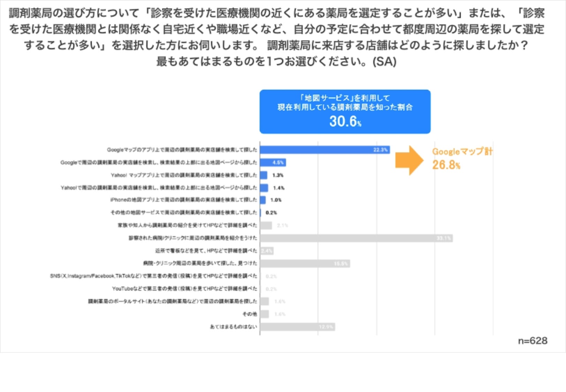The width and height of the screenshot is (566, 392).
Task: Click the Yahoo! マップアプリ row label
Action: (184, 175)
